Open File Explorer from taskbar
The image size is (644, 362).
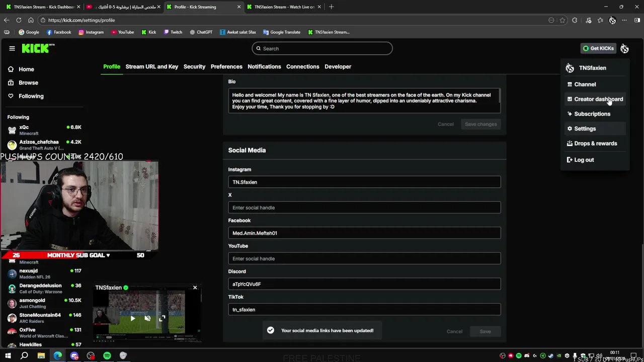41,356
